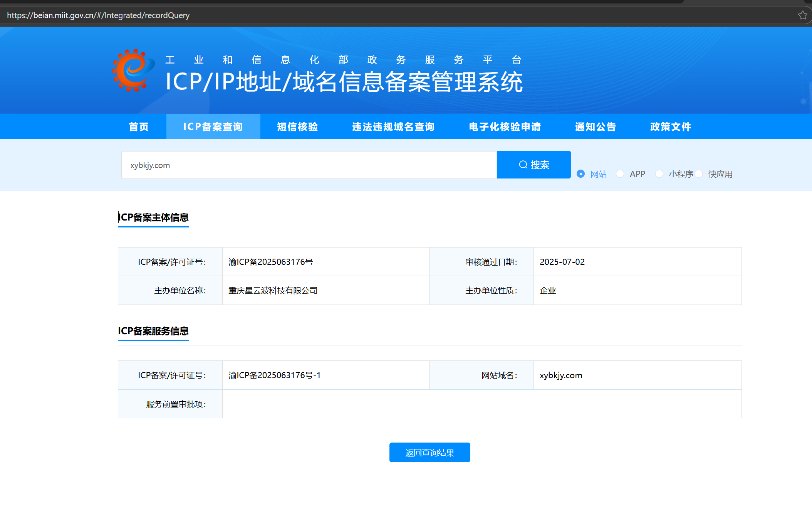
Task: Select the 快应用 radio option
Action: (x=699, y=174)
